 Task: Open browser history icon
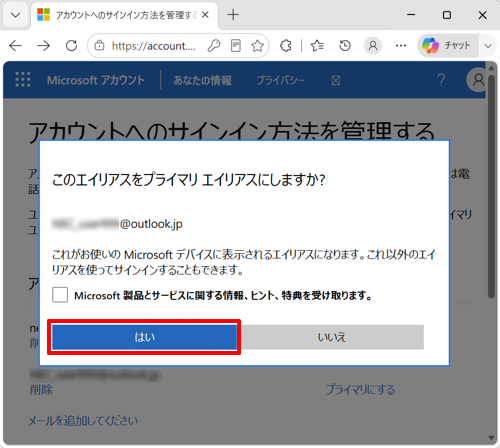coord(345,46)
